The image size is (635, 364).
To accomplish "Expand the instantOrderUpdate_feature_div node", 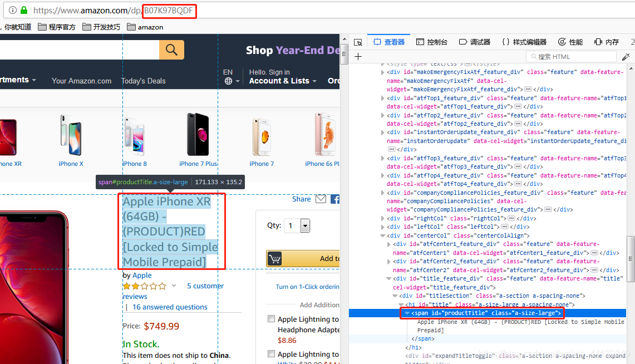I will 382,132.
